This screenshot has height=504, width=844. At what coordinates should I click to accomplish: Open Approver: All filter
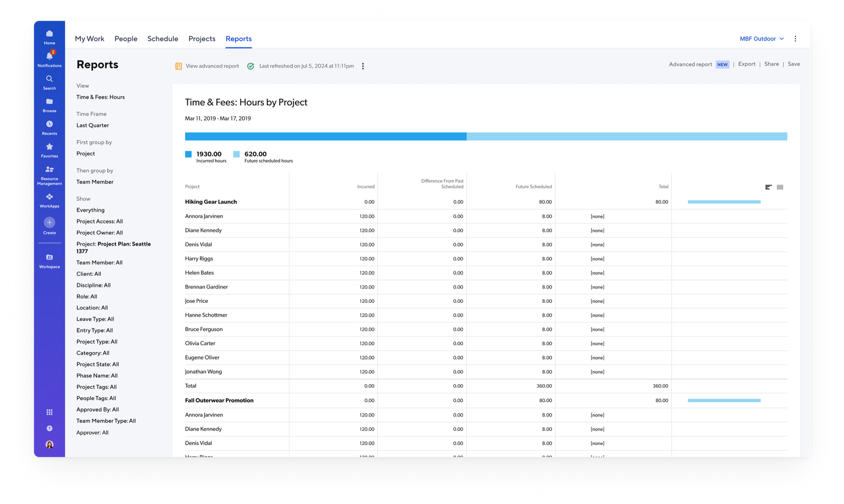92,433
